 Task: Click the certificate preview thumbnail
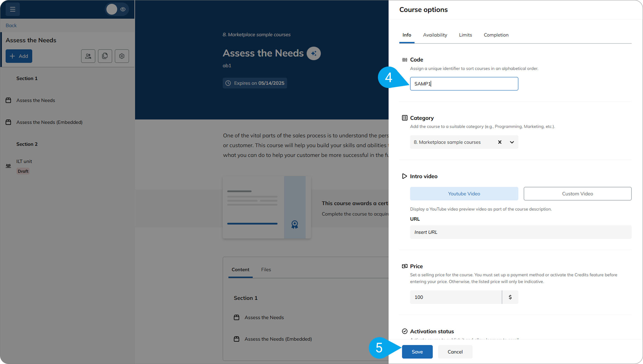tap(267, 207)
